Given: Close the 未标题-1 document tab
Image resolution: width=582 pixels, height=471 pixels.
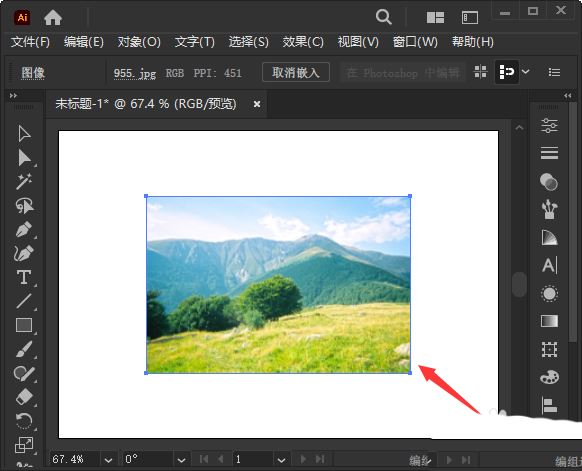Looking at the screenshot, I should (x=257, y=104).
